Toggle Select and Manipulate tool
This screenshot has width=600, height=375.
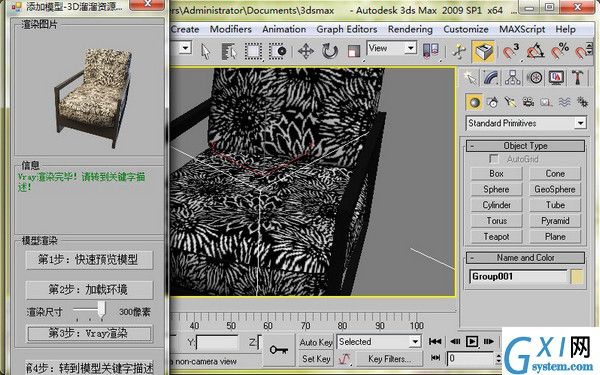tap(458, 51)
